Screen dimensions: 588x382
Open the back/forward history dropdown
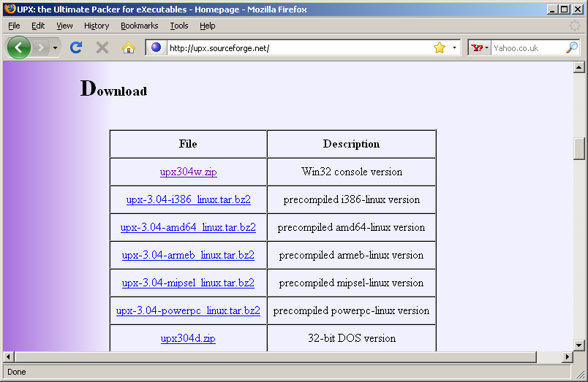(x=56, y=47)
